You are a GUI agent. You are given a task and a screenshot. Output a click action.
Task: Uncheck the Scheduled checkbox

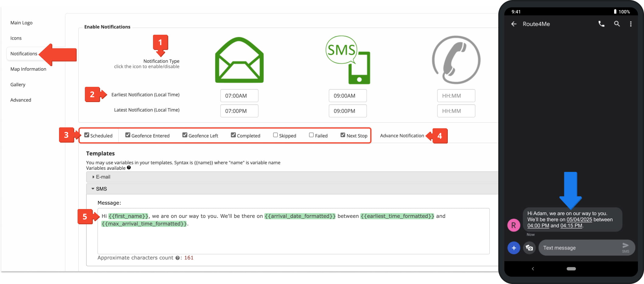pos(87,135)
